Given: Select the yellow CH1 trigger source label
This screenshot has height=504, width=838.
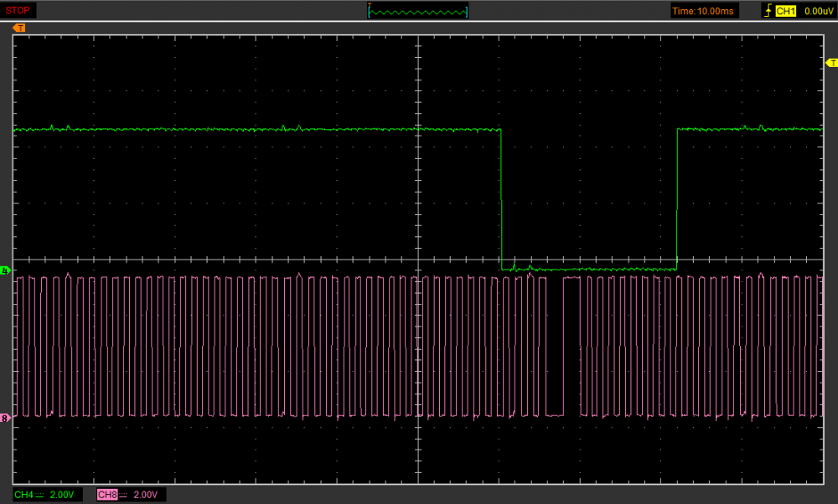Looking at the screenshot, I should coord(785,11).
